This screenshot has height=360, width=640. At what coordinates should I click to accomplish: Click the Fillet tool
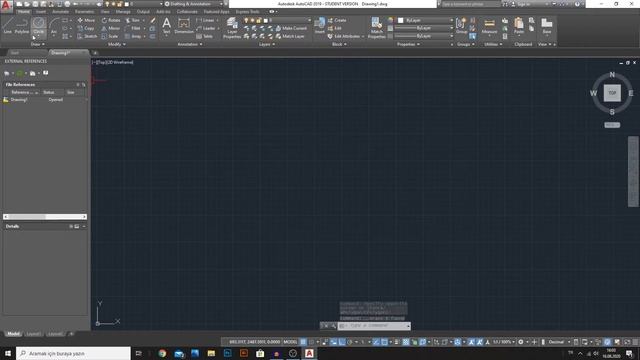133,28
